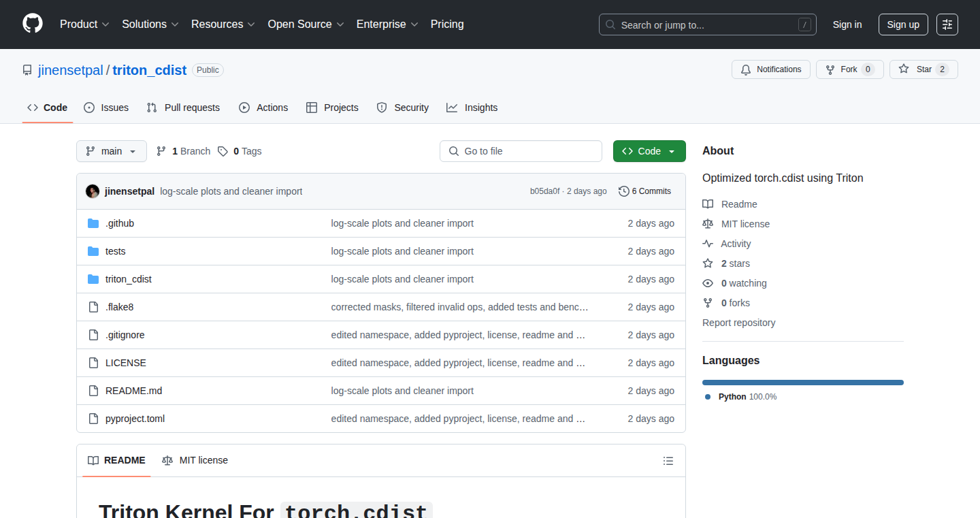
Task: Click the Notifications bell button
Action: click(x=771, y=69)
